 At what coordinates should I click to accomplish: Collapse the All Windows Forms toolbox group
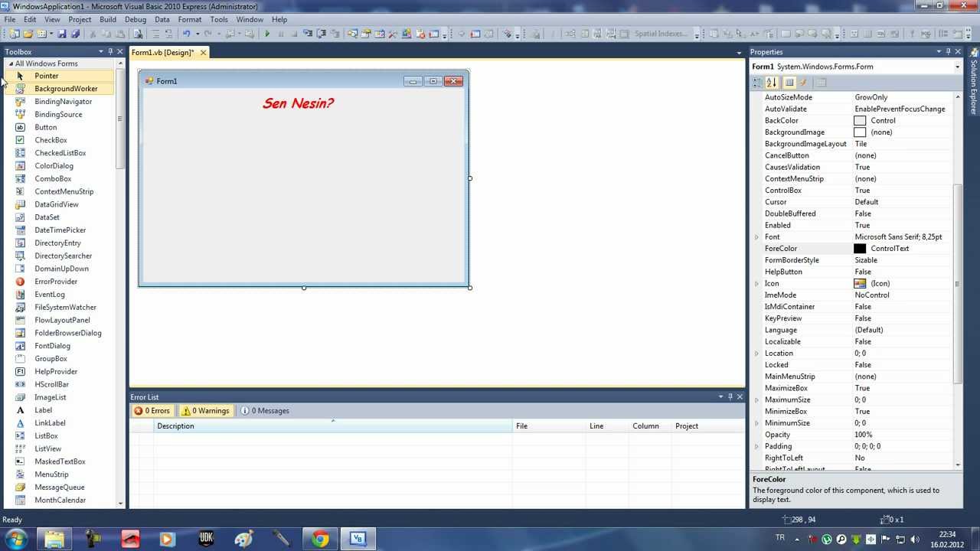click(x=11, y=64)
